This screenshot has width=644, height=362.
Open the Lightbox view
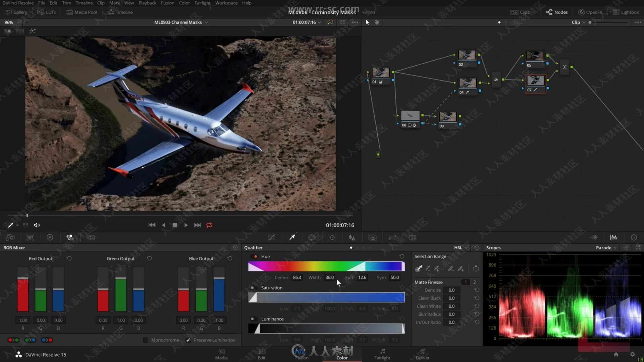point(626,12)
